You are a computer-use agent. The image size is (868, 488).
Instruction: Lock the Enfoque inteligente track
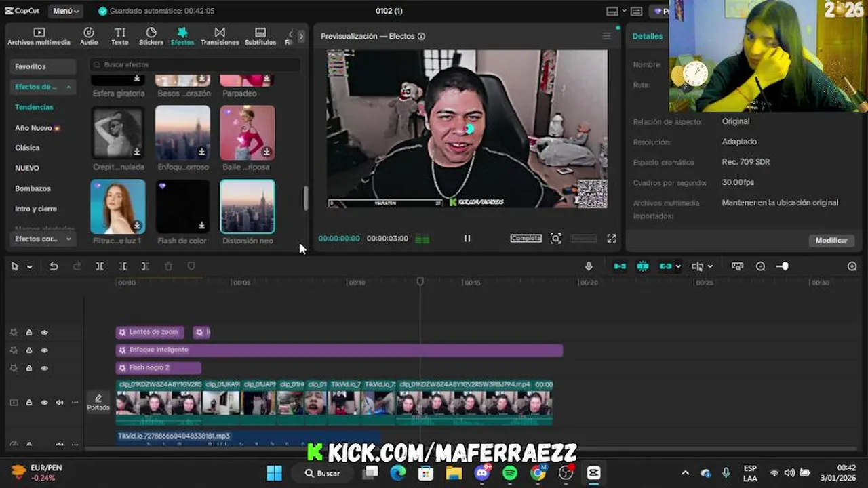coord(28,350)
